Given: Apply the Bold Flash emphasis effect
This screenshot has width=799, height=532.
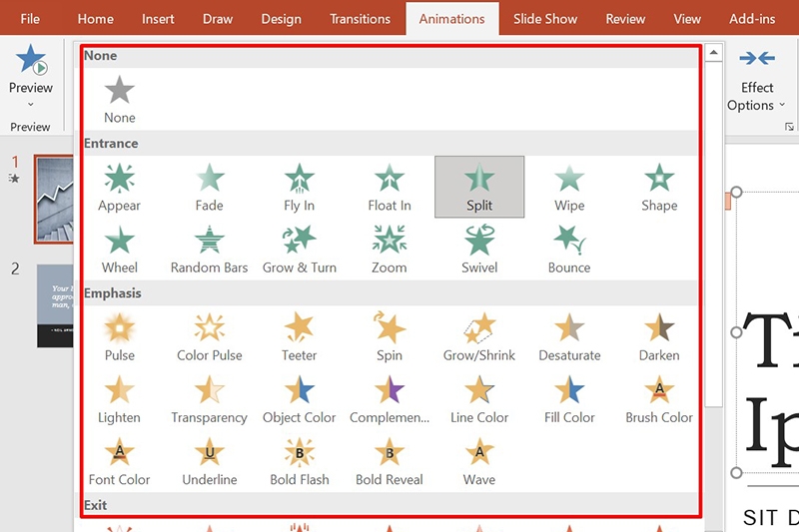Looking at the screenshot, I should click(x=299, y=462).
